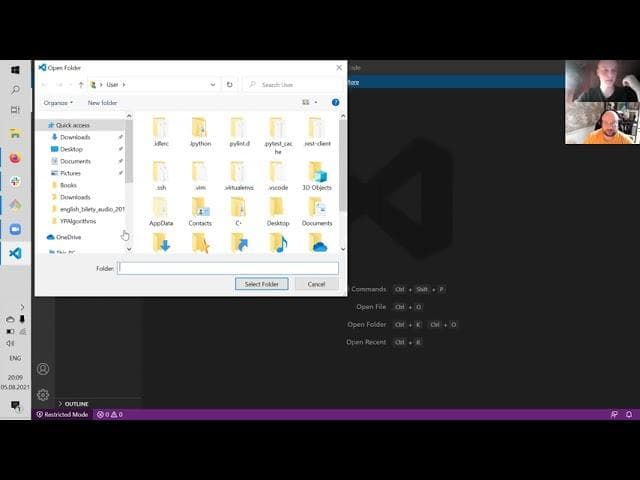Screen dimensions: 640x480
Task: Open the Organize dropdown menu
Action: [58, 103]
